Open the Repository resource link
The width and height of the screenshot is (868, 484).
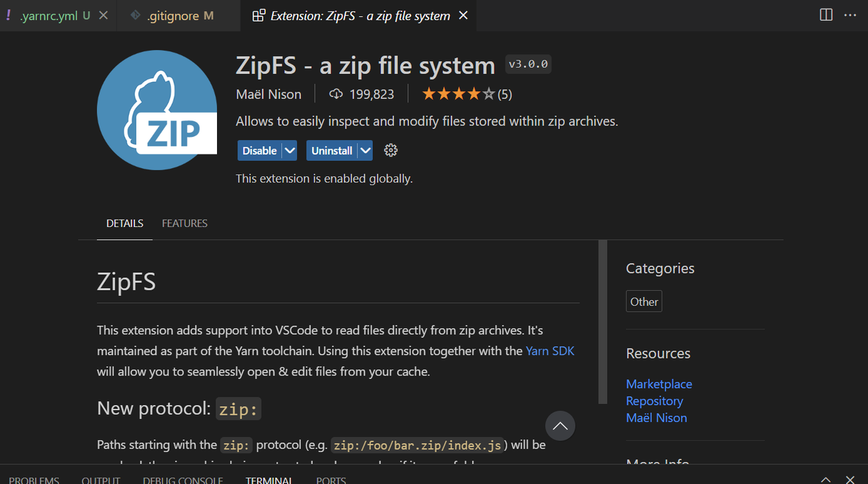tap(654, 401)
